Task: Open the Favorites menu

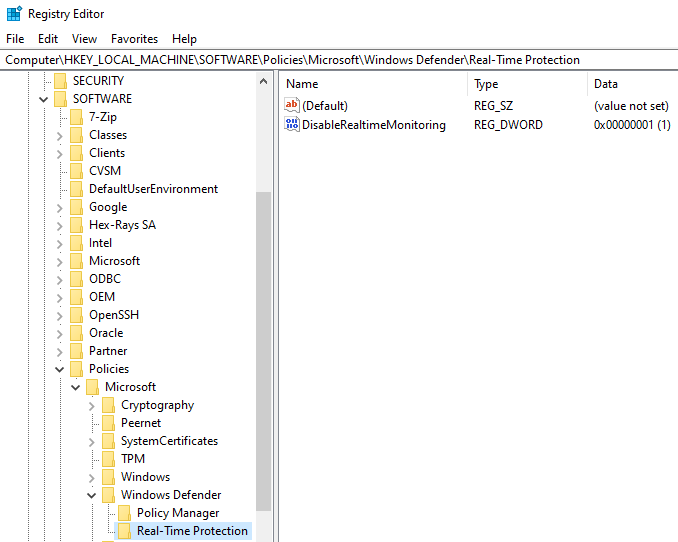Action: point(134,39)
